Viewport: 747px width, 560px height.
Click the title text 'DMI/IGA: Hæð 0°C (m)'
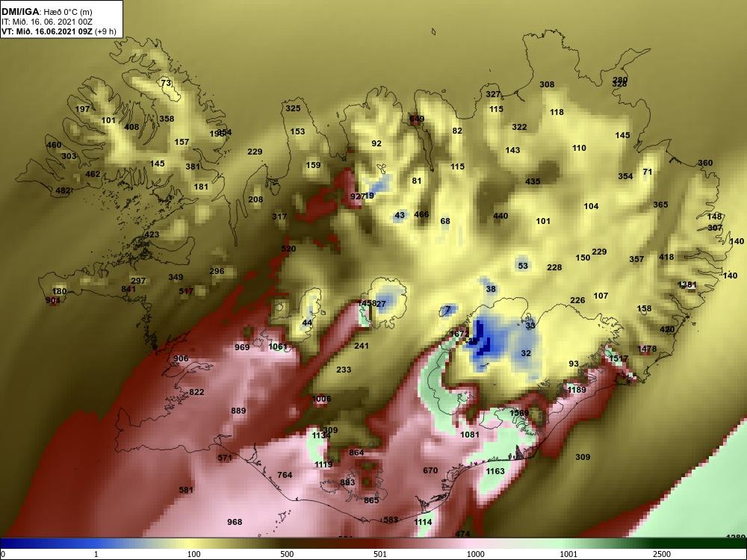(46, 12)
